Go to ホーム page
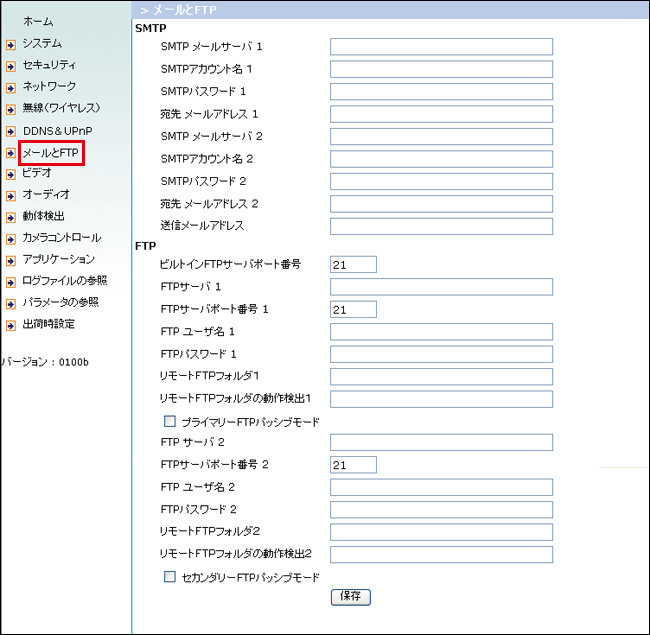The height and width of the screenshot is (635, 650). [38, 21]
